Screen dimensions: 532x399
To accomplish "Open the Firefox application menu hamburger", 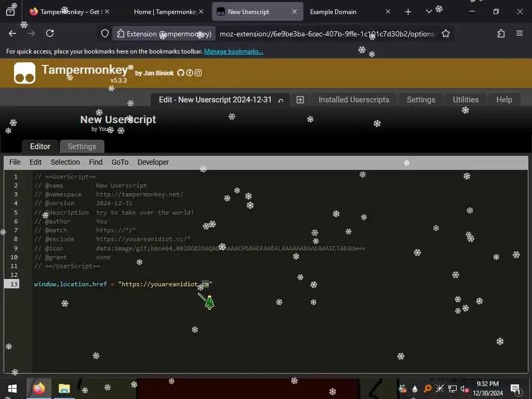I will coord(519,33).
